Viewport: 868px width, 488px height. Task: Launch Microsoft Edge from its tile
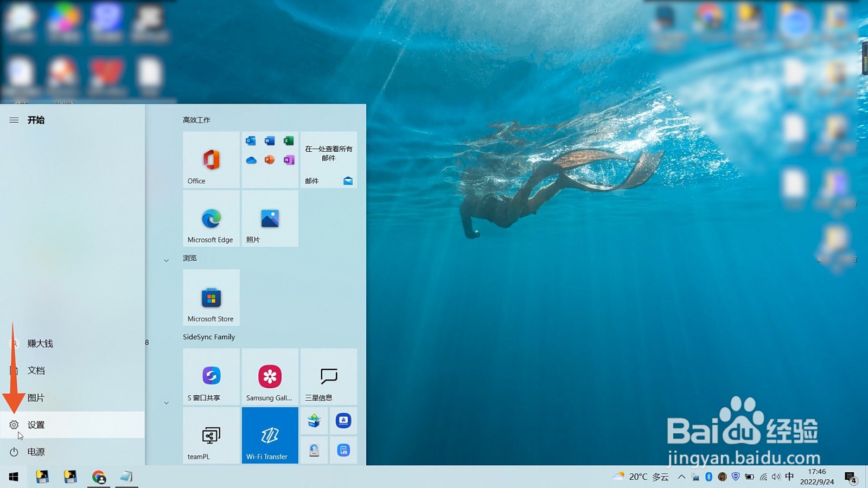(x=211, y=219)
